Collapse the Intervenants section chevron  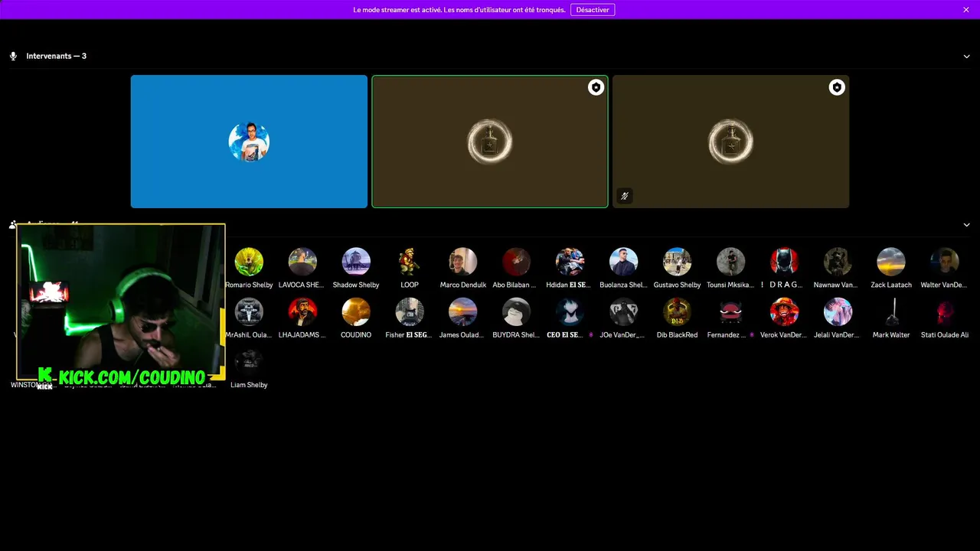[966, 56]
